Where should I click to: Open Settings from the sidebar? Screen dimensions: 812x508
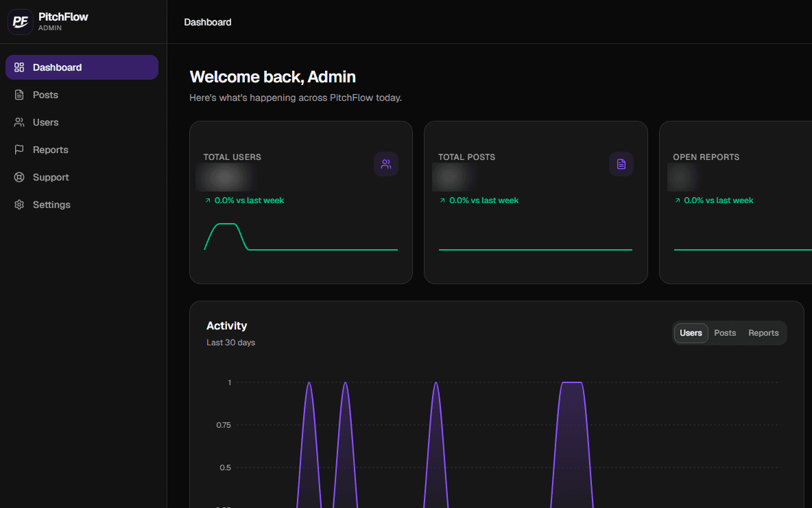82,205
